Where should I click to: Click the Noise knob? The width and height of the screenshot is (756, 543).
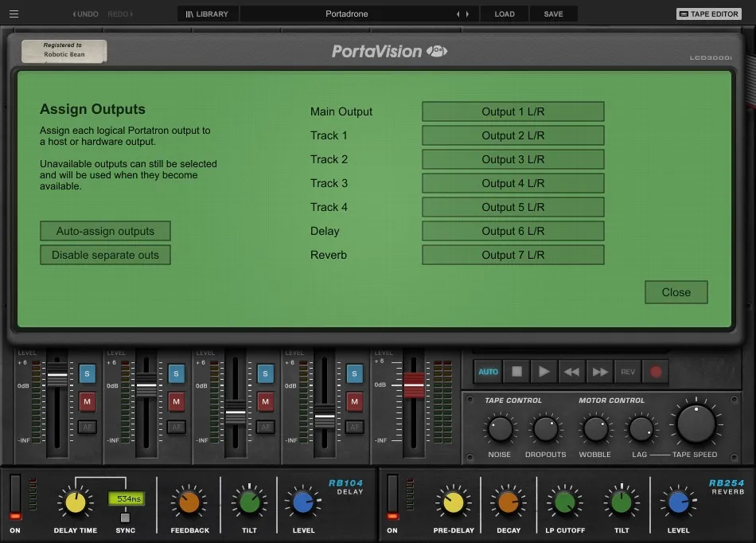point(500,430)
